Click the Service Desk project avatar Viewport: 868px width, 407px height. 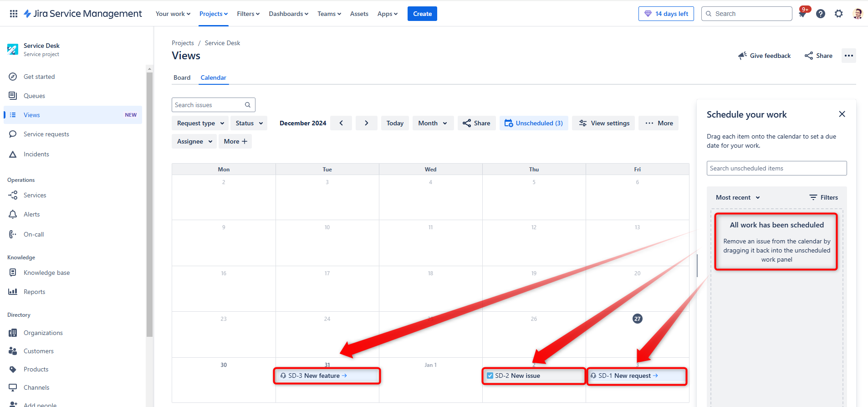[13, 49]
